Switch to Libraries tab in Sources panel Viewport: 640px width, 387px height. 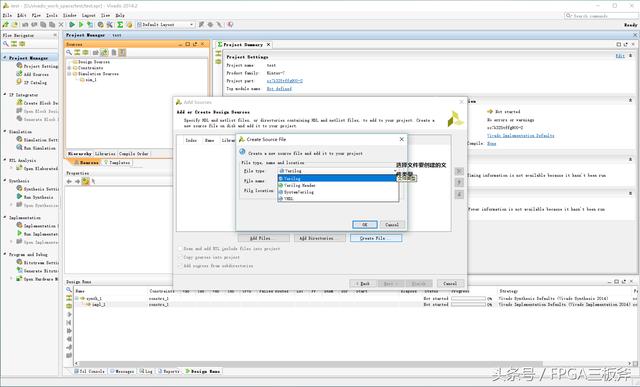[105, 153]
